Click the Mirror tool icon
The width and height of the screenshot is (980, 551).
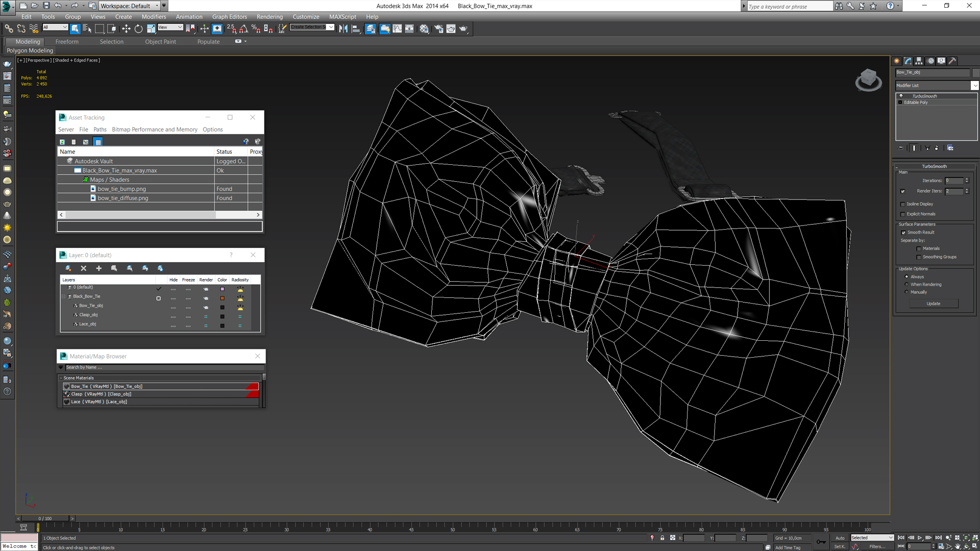tap(343, 29)
